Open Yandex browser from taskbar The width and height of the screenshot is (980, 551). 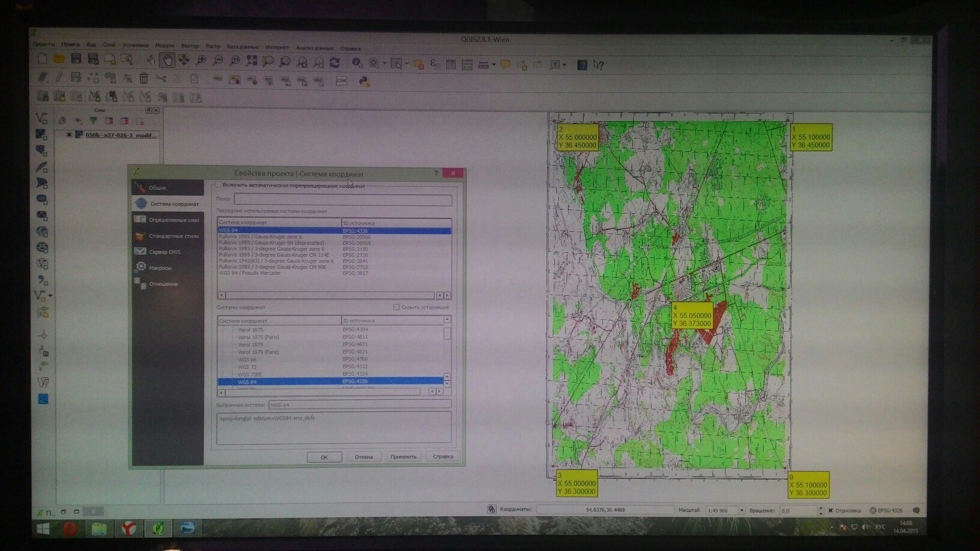tap(129, 528)
